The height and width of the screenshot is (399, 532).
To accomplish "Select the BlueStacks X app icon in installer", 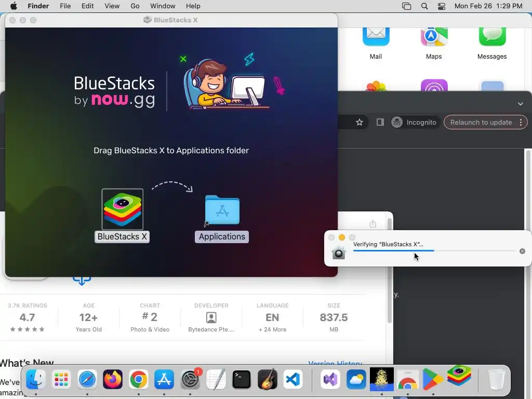I will pyautogui.click(x=122, y=209).
